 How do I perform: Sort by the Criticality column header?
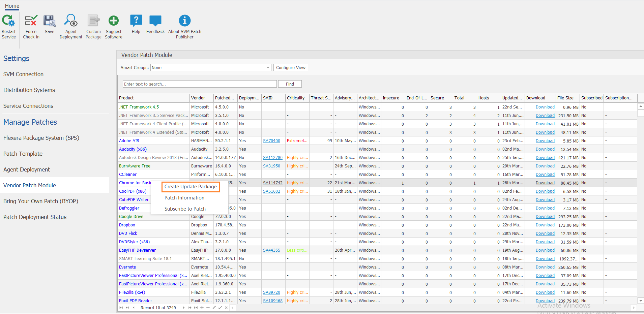pos(297,98)
